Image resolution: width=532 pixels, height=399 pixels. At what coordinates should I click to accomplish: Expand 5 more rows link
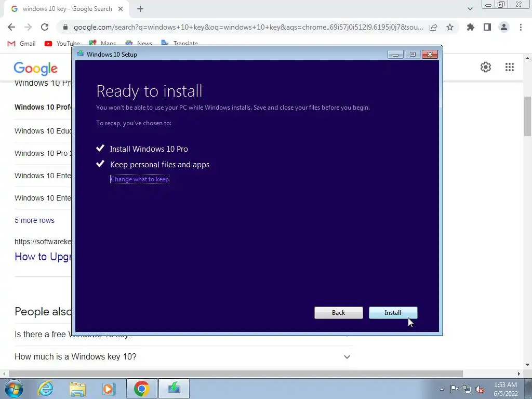pos(34,220)
